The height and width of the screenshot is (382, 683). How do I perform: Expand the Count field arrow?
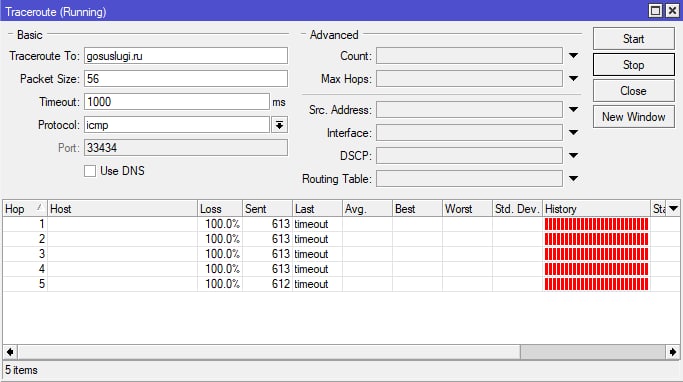(573, 56)
